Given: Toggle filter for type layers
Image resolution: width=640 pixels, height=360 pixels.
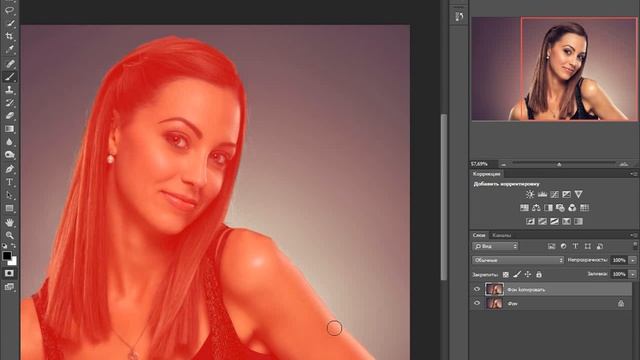Looking at the screenshot, I should pos(576,246).
